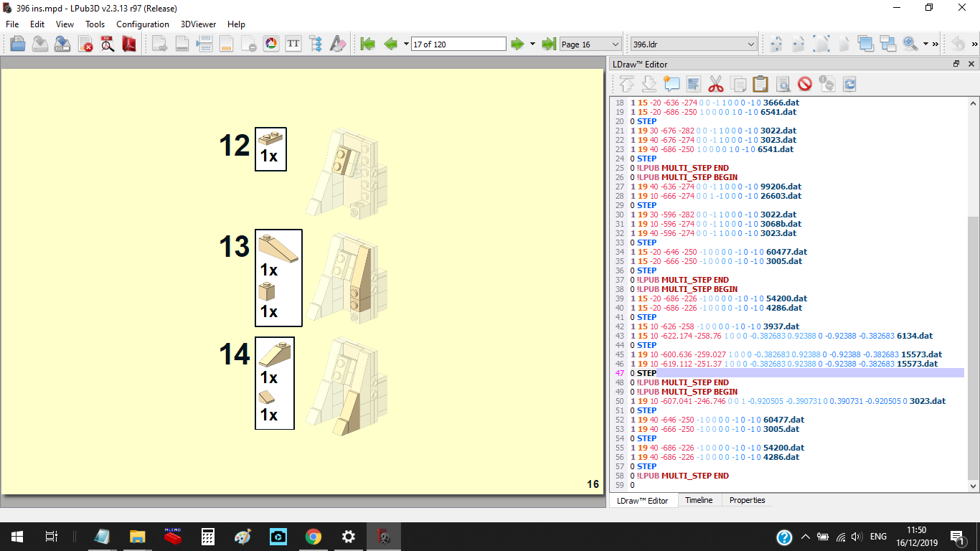The height and width of the screenshot is (551, 980).
Task: Copy lines using the editor copy icon
Action: pos(738,84)
